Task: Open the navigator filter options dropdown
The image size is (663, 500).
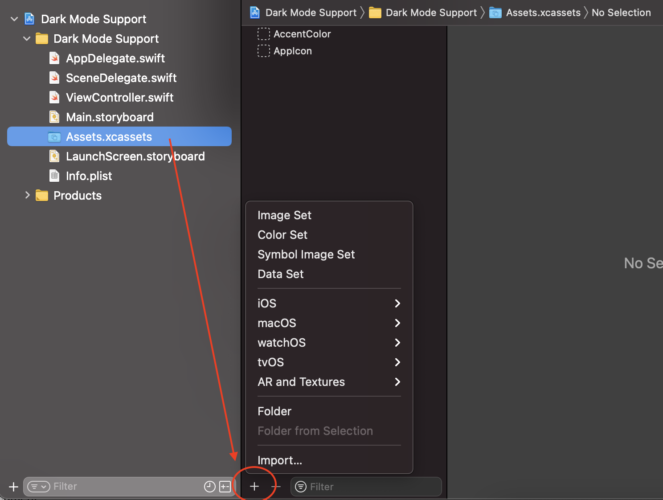Action: click(x=38, y=486)
